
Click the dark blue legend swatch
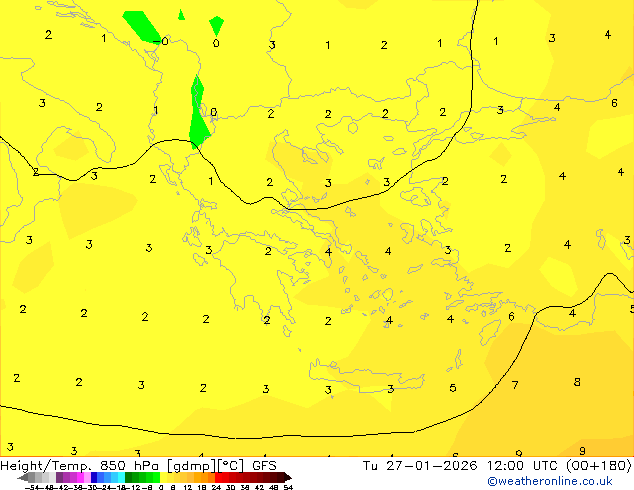coord(94,477)
